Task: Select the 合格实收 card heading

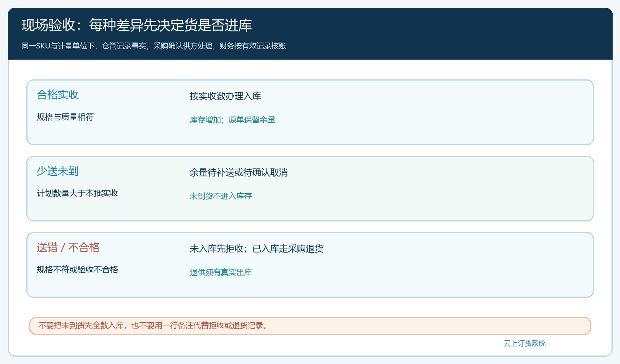Action: point(58,94)
